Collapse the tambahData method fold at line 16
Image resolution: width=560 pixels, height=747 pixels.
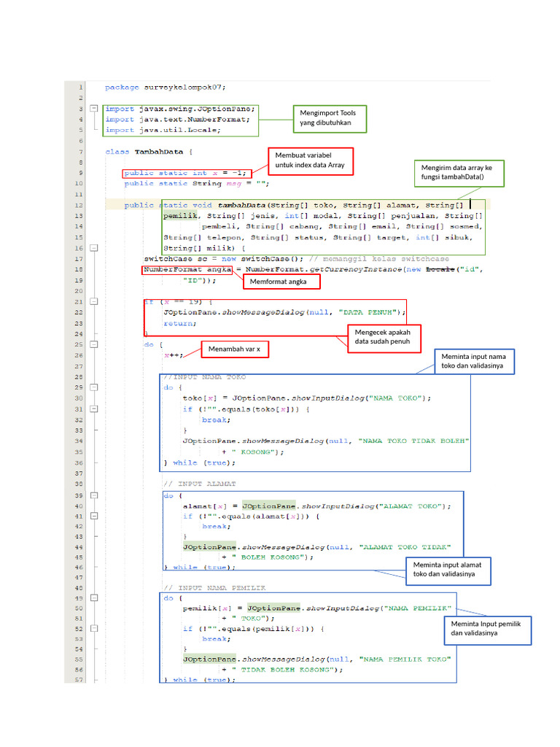point(94,248)
